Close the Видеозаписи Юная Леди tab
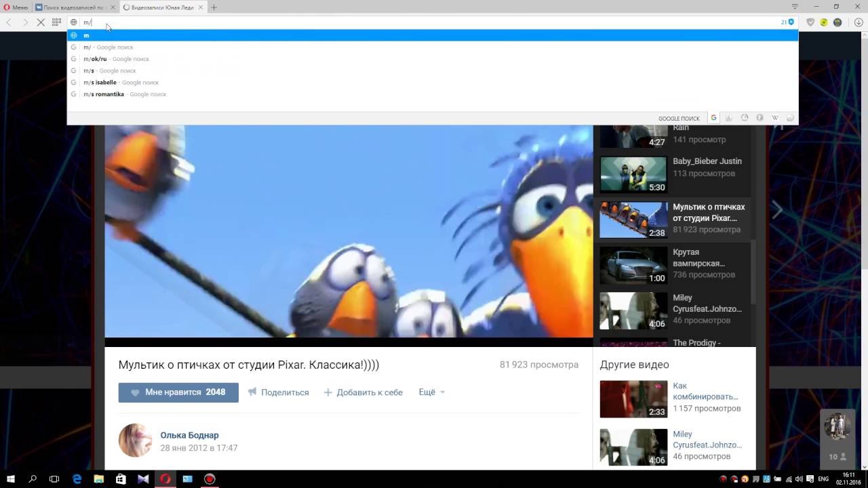This screenshot has width=868, height=488. 201,7
